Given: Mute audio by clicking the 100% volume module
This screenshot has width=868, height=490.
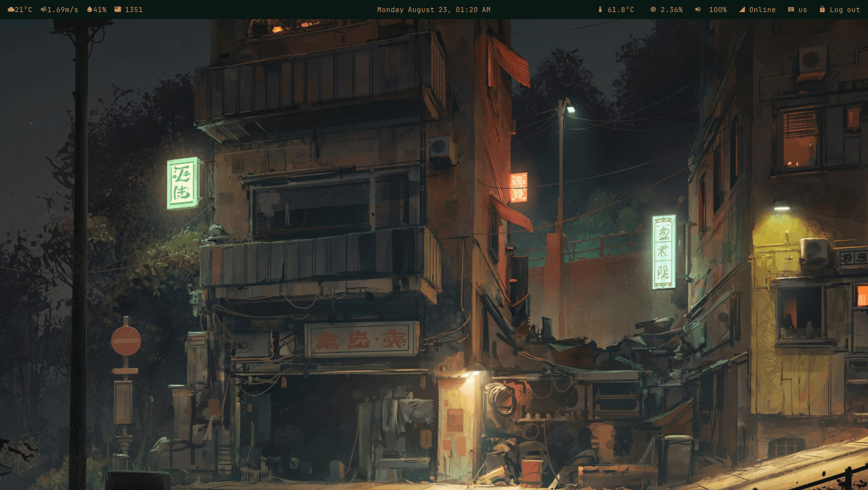Looking at the screenshot, I should 718,10.
